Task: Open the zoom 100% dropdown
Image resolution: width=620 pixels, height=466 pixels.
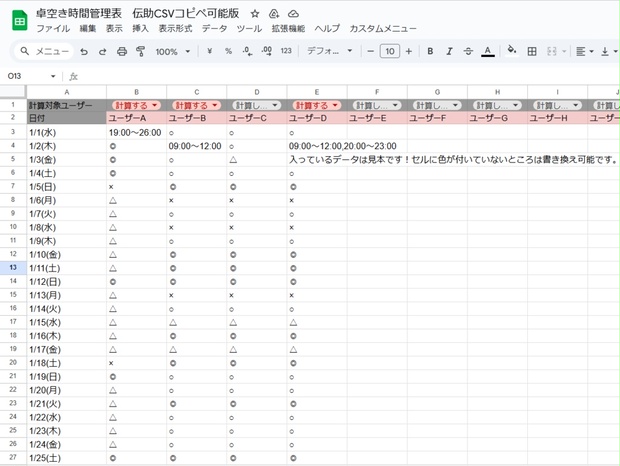Action: (173, 51)
